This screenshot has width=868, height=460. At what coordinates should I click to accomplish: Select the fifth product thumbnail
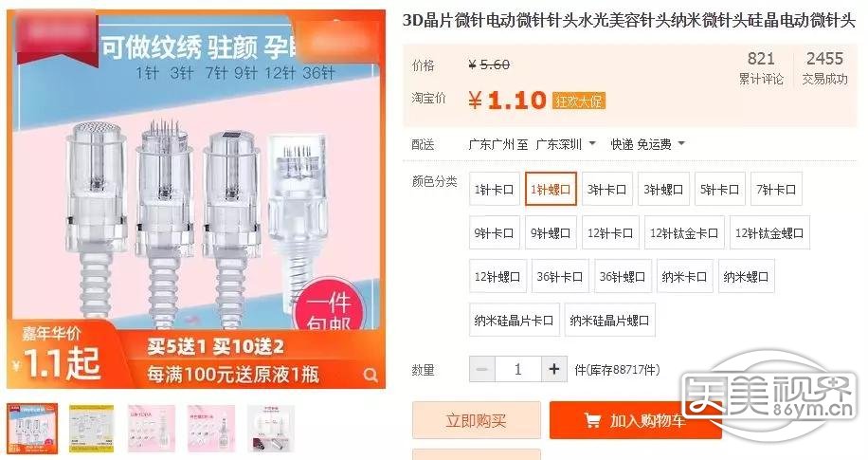[271, 428]
